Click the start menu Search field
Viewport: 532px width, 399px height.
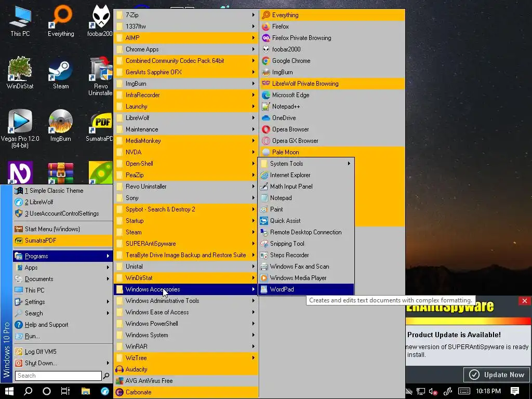tap(58, 376)
